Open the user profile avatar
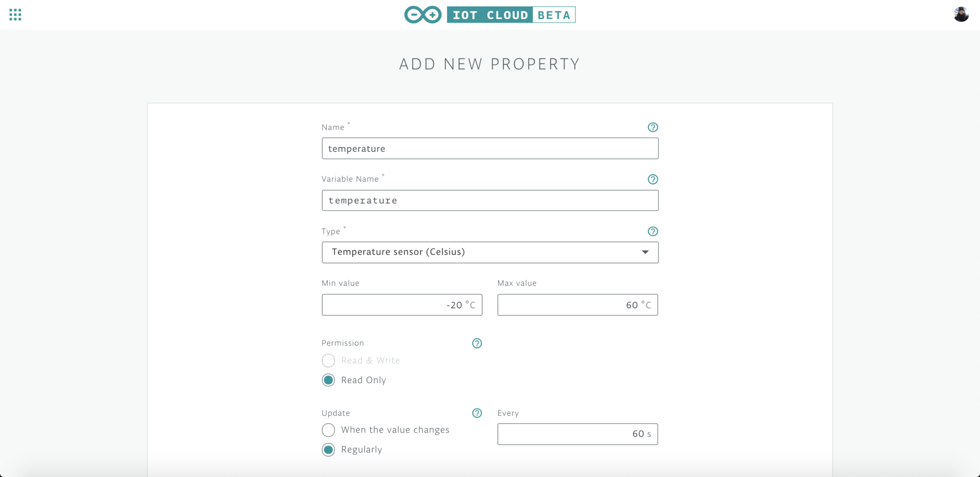This screenshot has width=980, height=477. click(x=961, y=14)
